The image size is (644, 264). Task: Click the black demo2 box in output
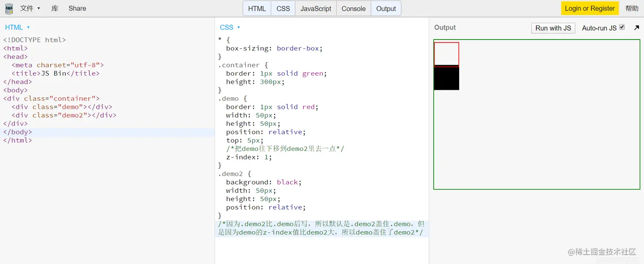point(446,79)
